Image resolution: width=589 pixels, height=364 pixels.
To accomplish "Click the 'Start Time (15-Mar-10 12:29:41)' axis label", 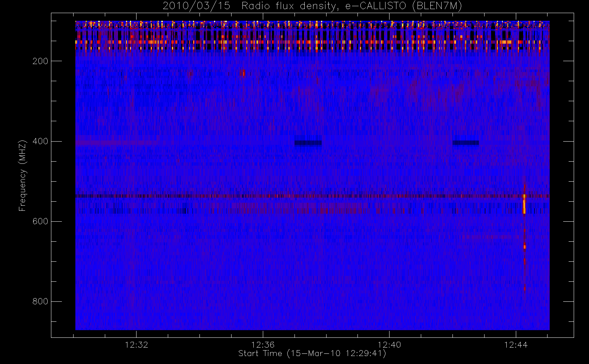I will pos(312,353).
